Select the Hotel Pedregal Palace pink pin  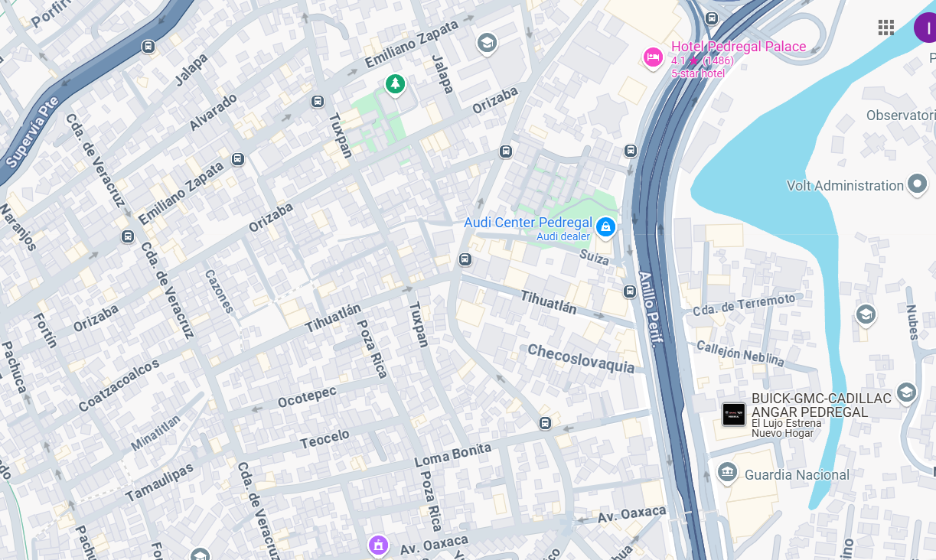653,57
